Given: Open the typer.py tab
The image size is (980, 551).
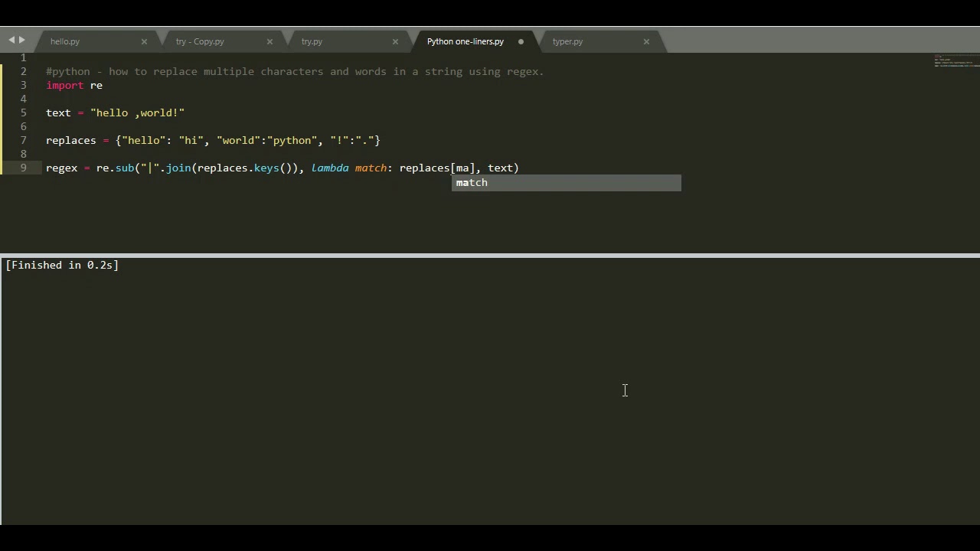Looking at the screenshot, I should pyautogui.click(x=567, y=41).
